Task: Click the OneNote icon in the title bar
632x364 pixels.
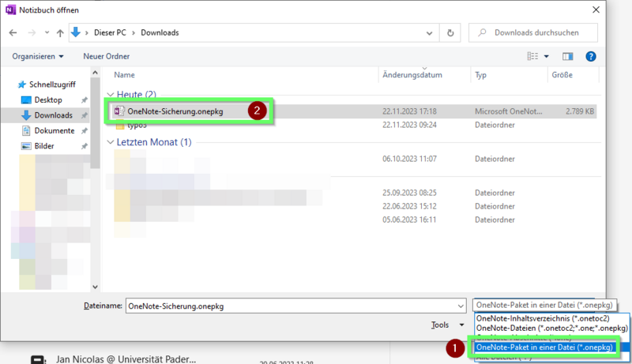Action: coord(10,9)
